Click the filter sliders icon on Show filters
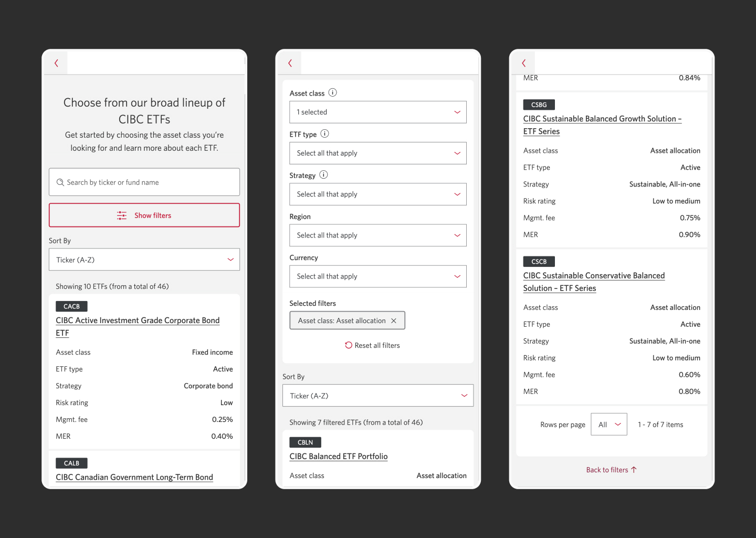The height and width of the screenshot is (538, 756). click(121, 215)
